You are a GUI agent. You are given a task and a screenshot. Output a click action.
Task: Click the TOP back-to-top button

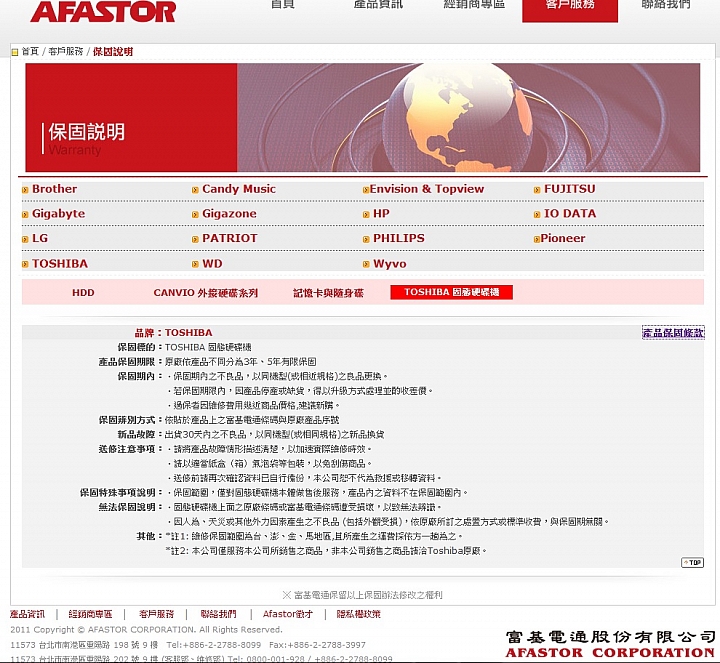pyautogui.click(x=692, y=562)
